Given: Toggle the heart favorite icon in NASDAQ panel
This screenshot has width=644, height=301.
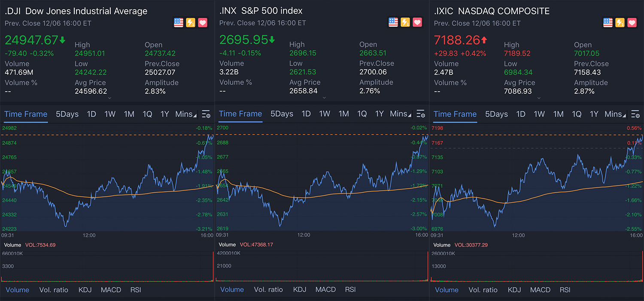Looking at the screenshot, I should click(632, 23).
